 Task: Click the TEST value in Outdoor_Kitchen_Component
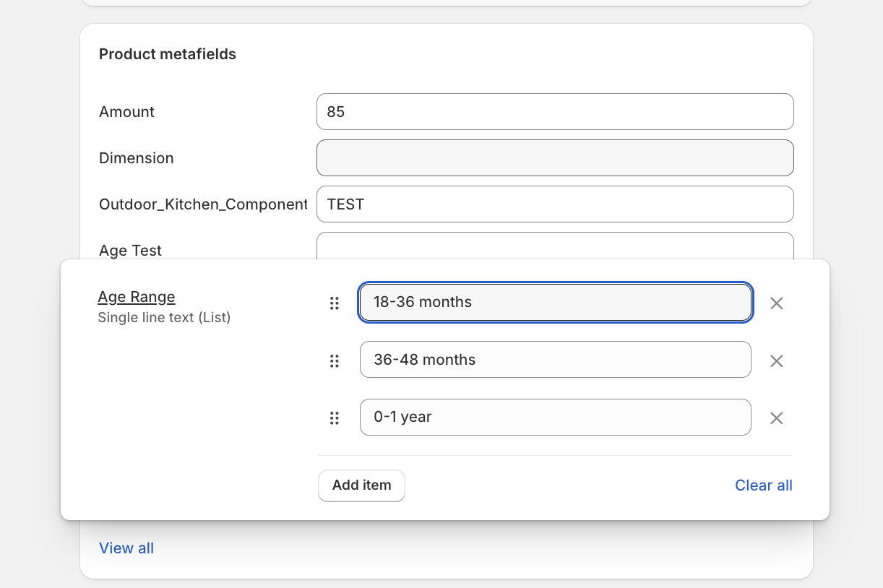coord(555,204)
